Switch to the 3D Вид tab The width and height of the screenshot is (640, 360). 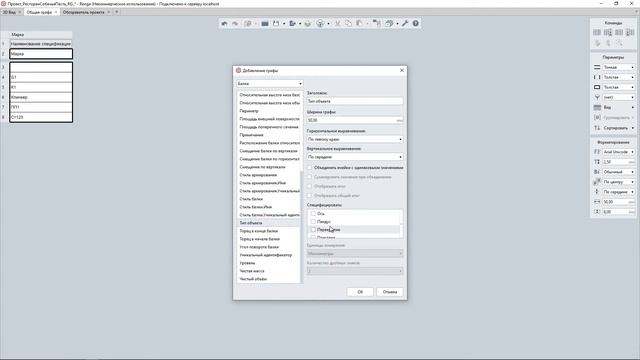coord(9,12)
